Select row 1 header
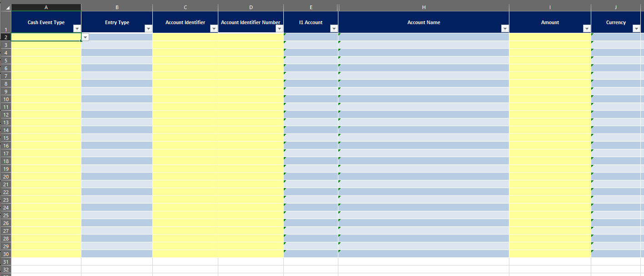644x276 pixels. click(5, 22)
